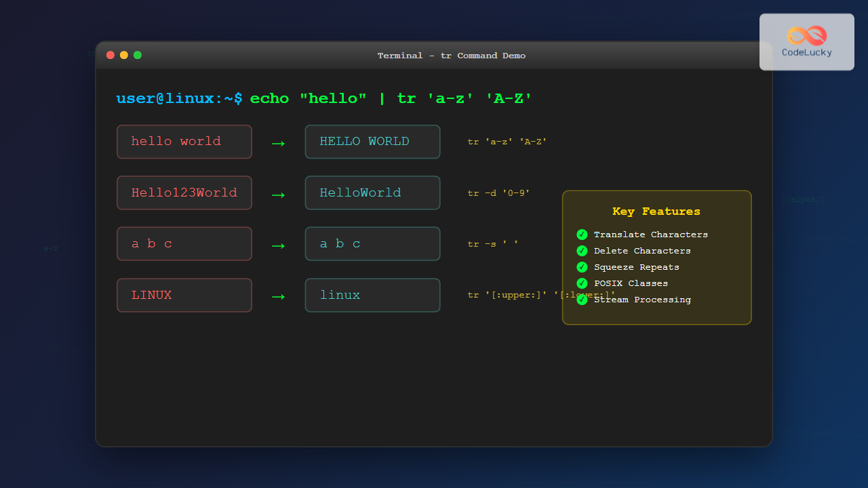Click the Hello123World input box
This screenshot has height=488, width=868.
tap(184, 193)
